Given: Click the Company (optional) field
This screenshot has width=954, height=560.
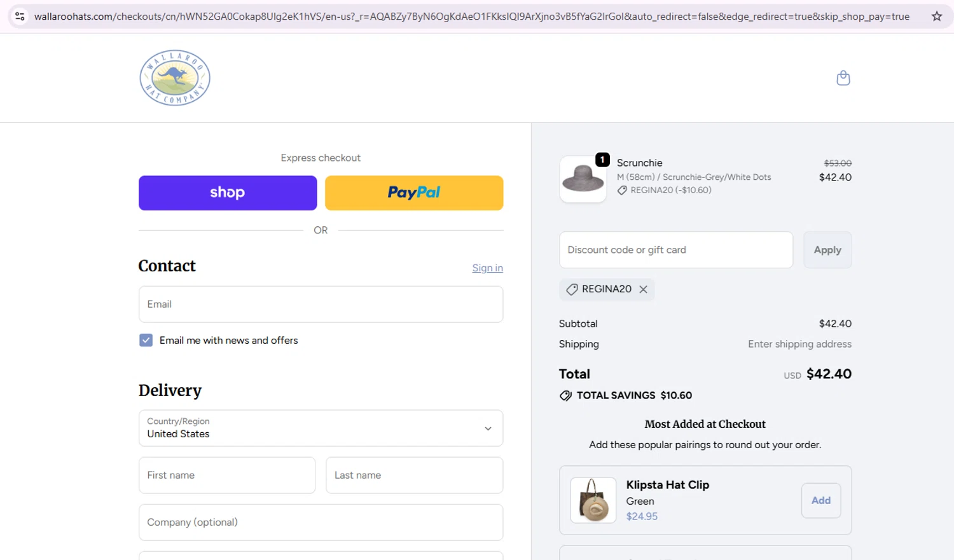Looking at the screenshot, I should tap(321, 522).
